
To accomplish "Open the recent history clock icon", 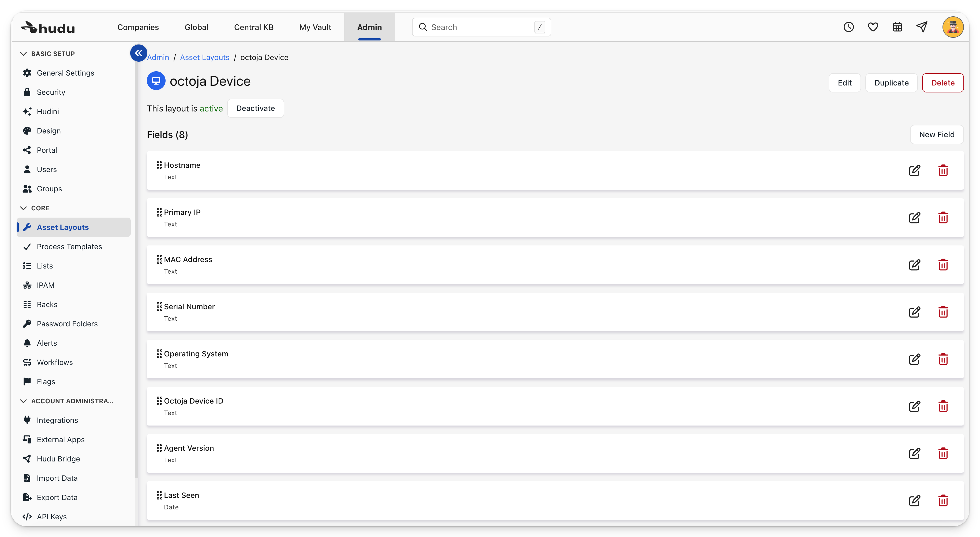I will tap(848, 27).
